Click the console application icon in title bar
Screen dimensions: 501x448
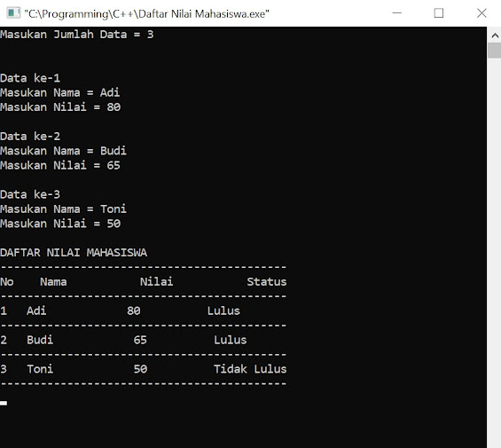13,13
